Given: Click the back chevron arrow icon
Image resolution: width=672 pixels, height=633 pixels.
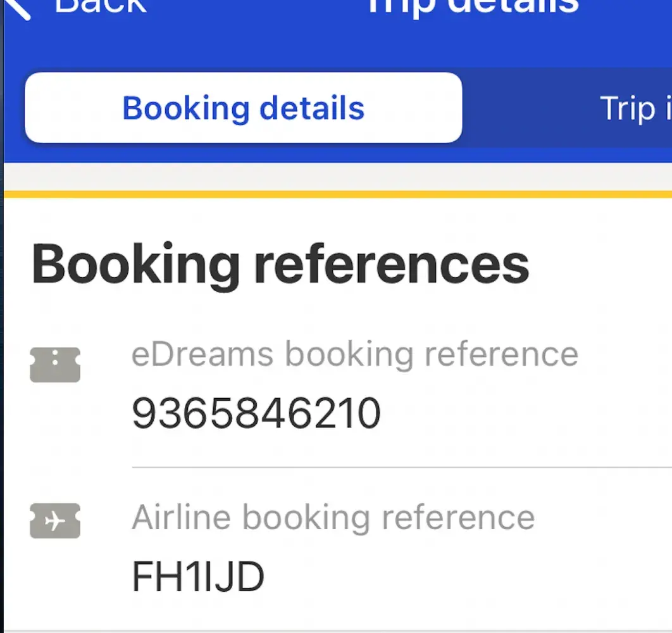Looking at the screenshot, I should (17, 8).
